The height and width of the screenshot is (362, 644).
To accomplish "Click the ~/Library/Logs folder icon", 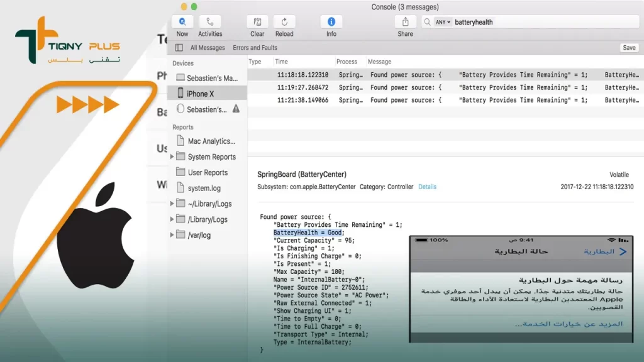I will 180,203.
